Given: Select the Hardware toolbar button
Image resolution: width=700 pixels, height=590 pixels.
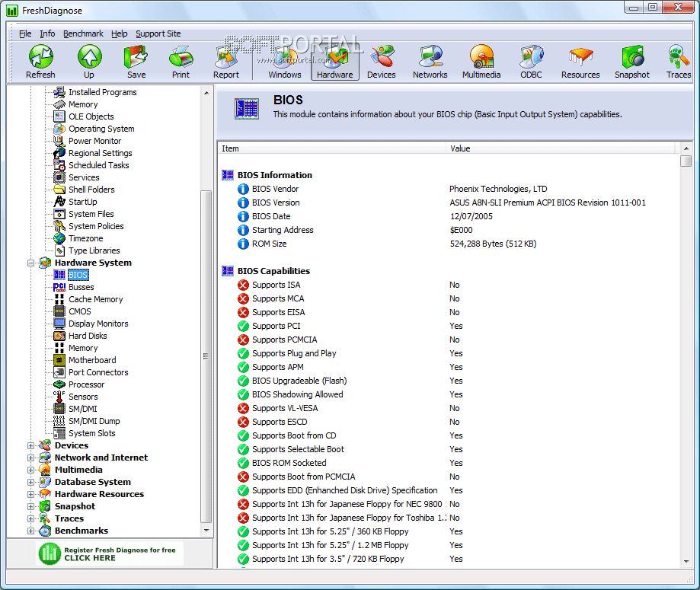Looking at the screenshot, I should (335, 62).
